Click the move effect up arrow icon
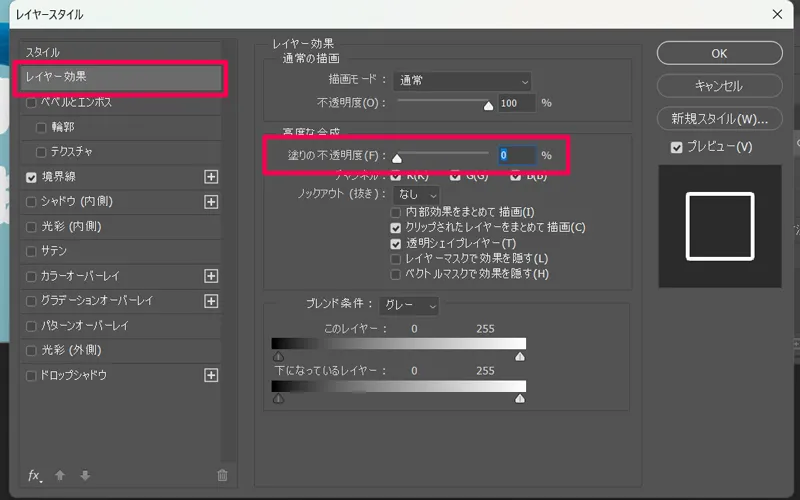The image size is (800, 500). click(60, 476)
